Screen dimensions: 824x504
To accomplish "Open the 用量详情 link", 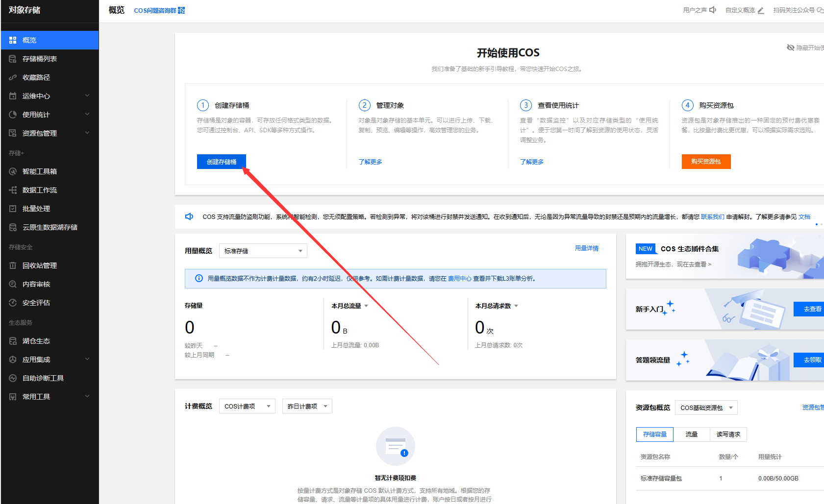I will point(586,248).
